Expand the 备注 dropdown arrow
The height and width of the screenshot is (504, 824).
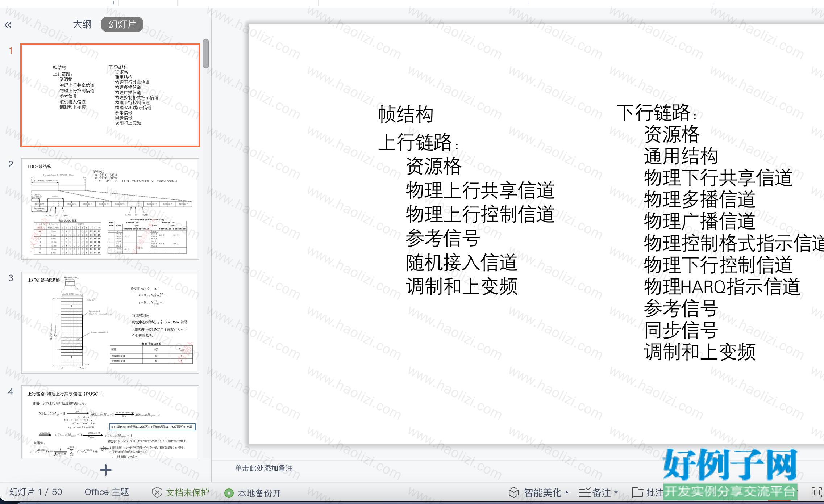click(x=616, y=492)
